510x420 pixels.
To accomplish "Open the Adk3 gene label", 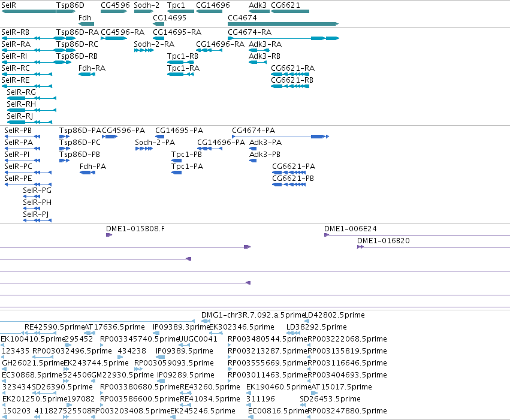I will [257, 5].
